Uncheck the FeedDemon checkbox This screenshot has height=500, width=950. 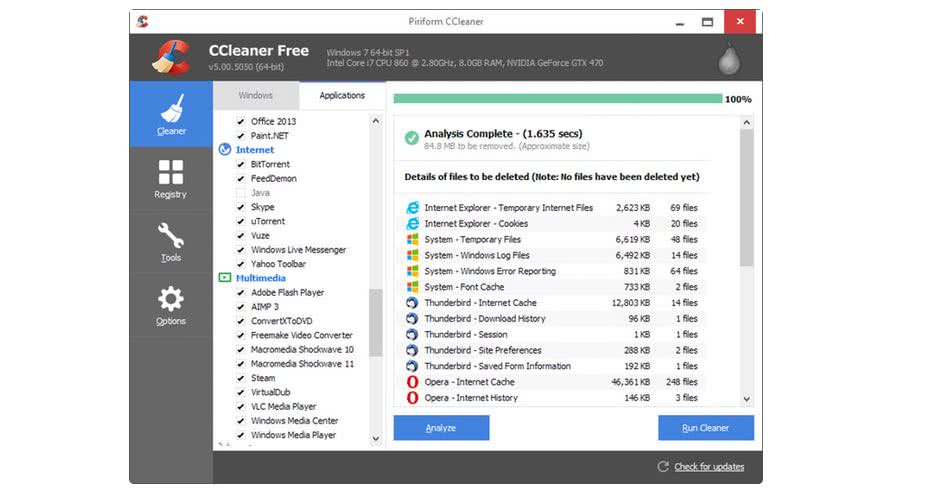241,179
